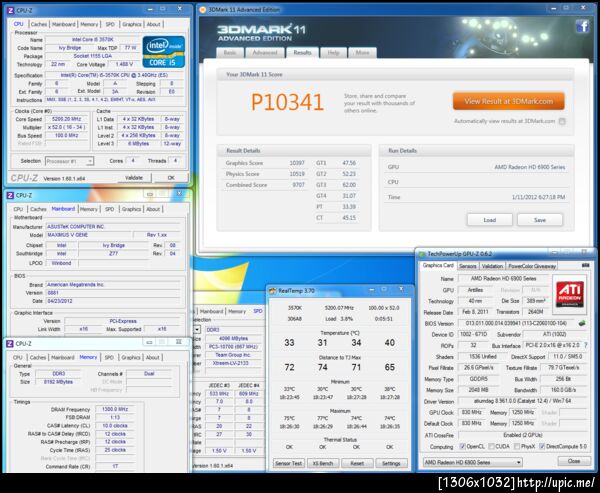The height and width of the screenshot is (493, 600).
Task: Click the Xtreem-LV-2133 part number field
Action: point(233,363)
